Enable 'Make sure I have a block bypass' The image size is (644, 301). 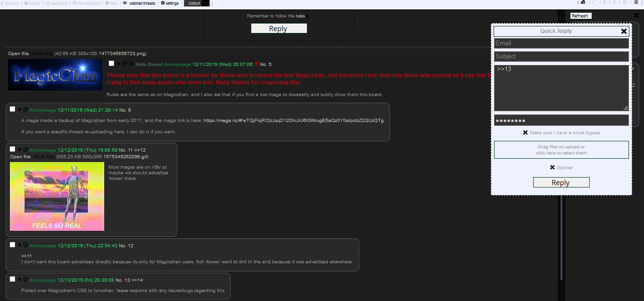pos(525,132)
